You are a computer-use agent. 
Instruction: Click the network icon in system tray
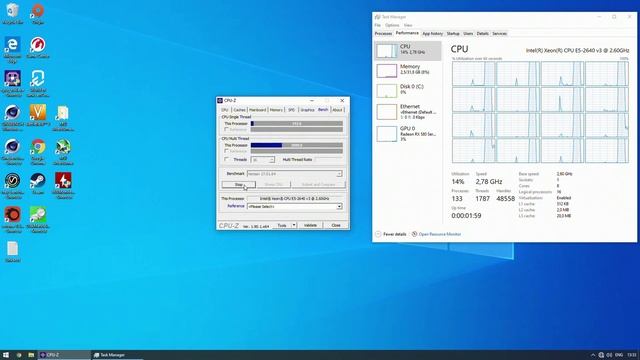click(601, 355)
